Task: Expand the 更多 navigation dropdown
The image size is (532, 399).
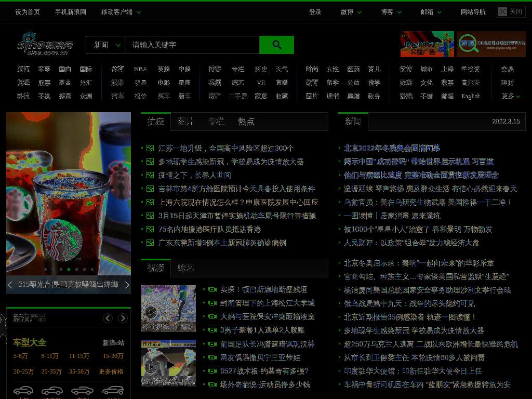Action: 511,96
